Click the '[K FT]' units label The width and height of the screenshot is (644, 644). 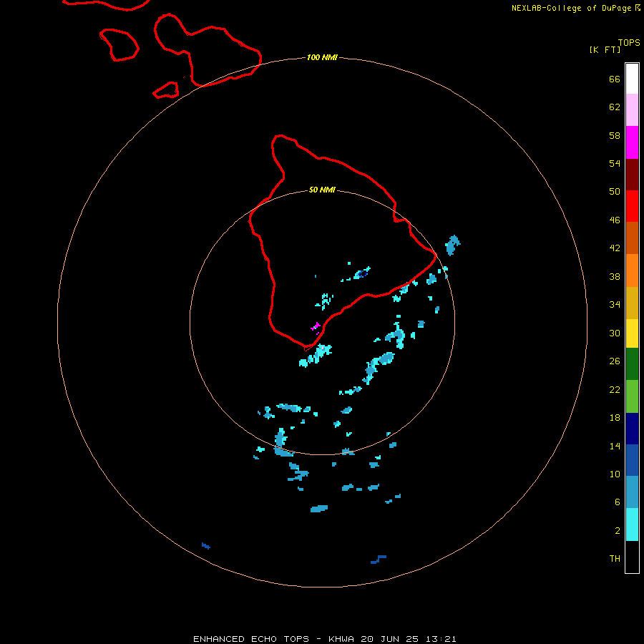pyautogui.click(x=605, y=49)
